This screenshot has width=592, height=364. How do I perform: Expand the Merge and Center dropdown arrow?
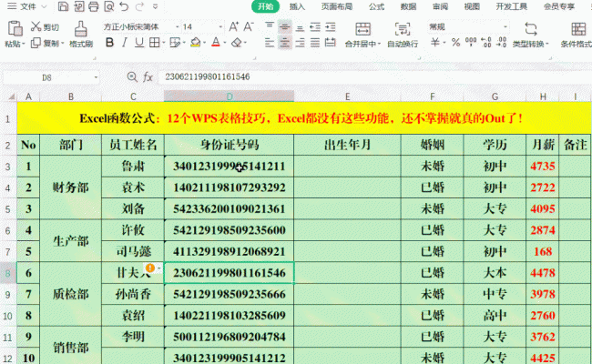click(x=379, y=44)
